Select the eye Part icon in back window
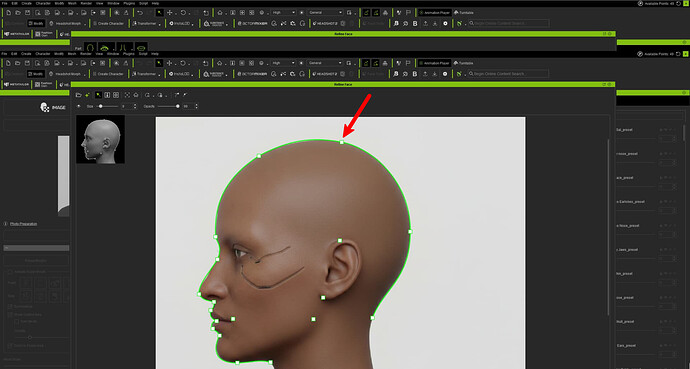 coord(105,47)
